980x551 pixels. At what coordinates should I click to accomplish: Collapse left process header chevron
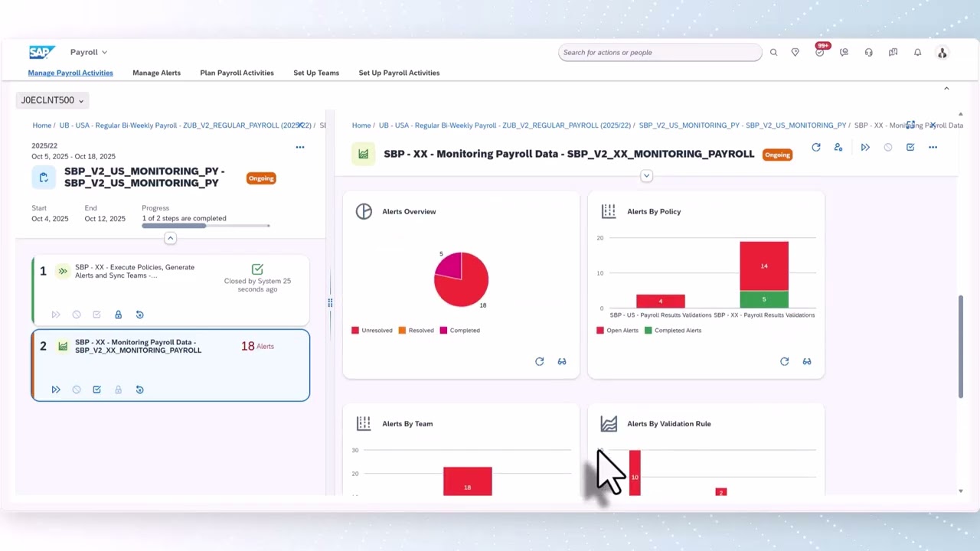coord(171,239)
